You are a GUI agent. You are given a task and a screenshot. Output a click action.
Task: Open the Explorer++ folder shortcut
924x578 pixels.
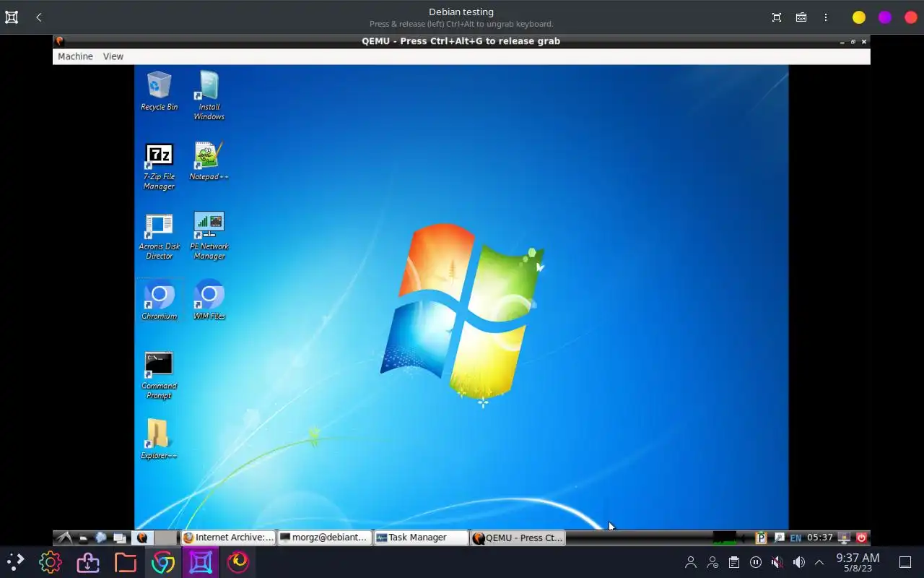click(159, 439)
